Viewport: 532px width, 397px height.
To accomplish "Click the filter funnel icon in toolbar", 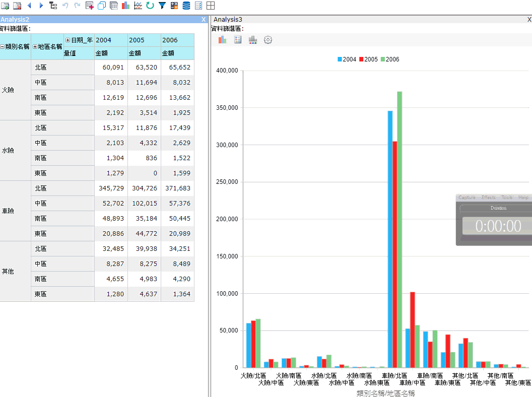I will [162, 6].
